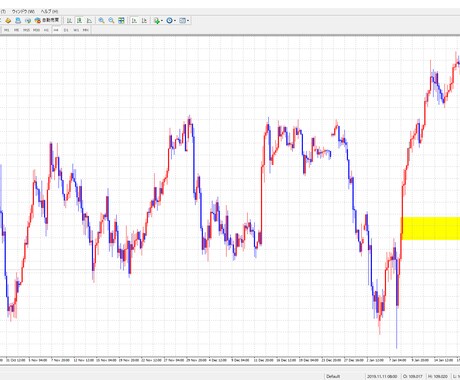
Task: Toggle chart shift icon
Action: [144, 21]
